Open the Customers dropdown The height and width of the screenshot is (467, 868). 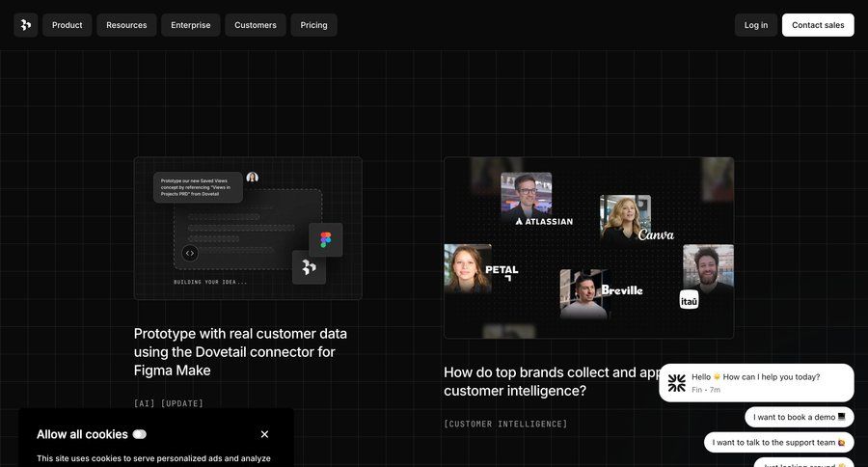256,25
